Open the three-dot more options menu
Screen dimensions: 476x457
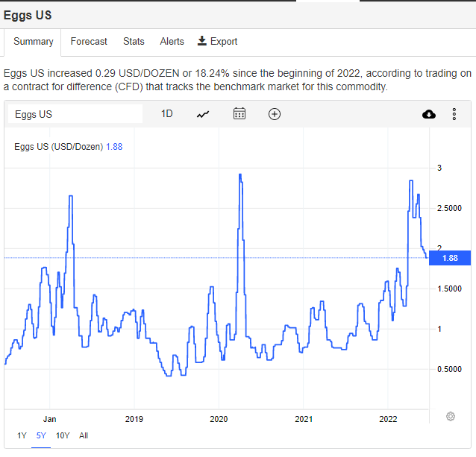[x=454, y=114]
